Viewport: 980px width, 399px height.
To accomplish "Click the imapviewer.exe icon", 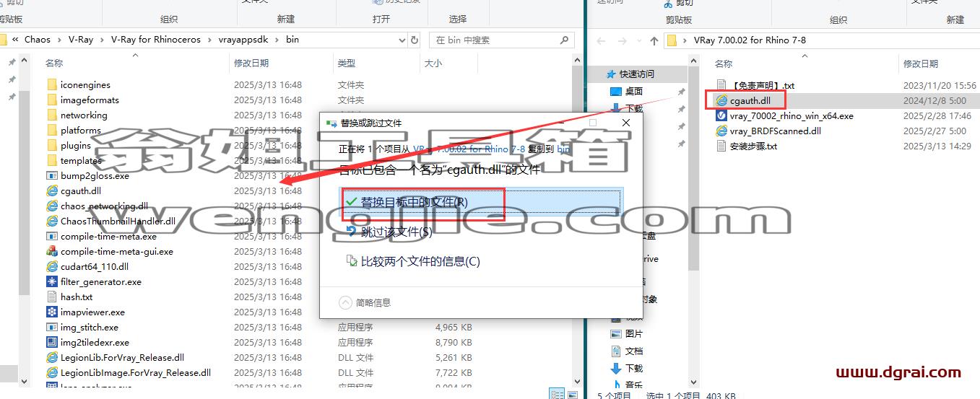I will (52, 312).
